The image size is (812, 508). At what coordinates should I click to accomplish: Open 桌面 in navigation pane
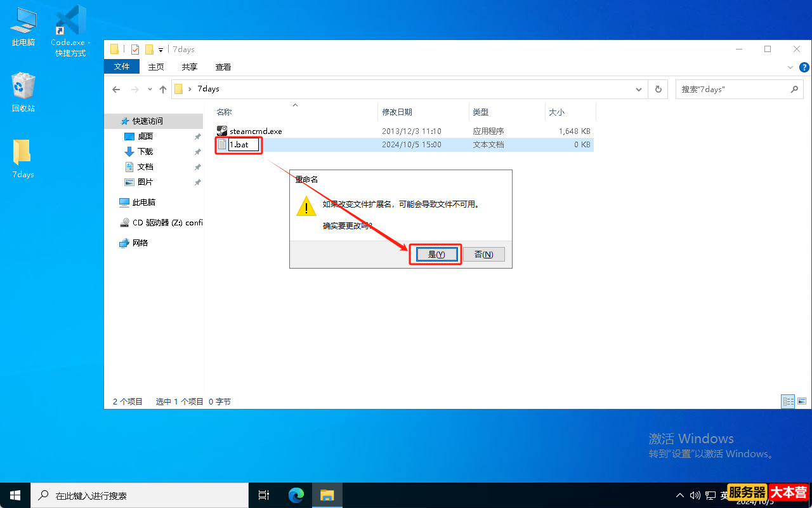tap(145, 136)
